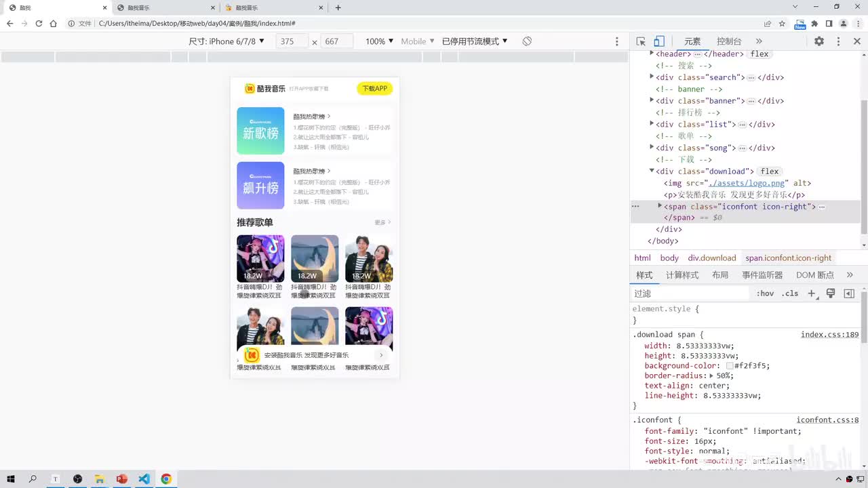Open the taskbar search icon

(33, 479)
